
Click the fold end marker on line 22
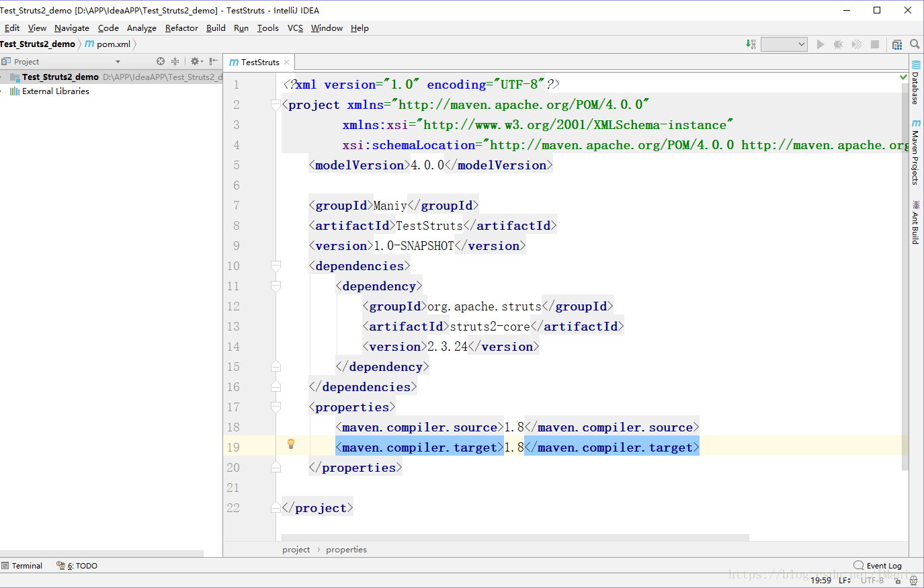tap(276, 508)
